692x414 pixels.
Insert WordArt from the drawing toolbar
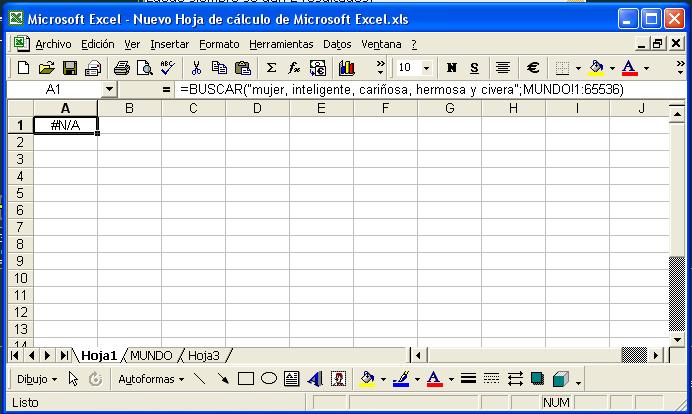click(x=314, y=379)
